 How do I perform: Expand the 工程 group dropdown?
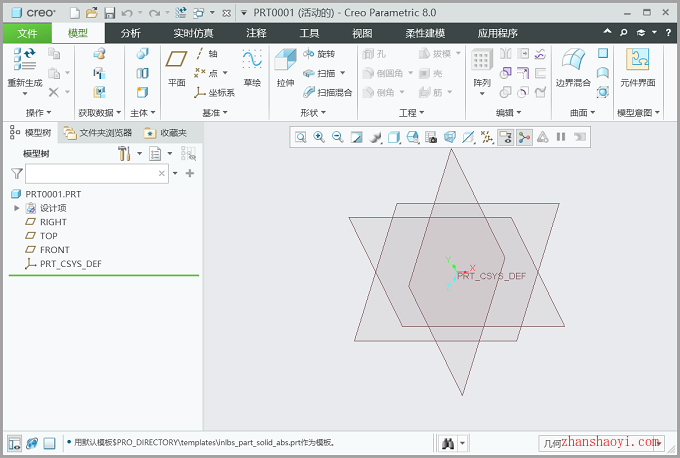412,113
